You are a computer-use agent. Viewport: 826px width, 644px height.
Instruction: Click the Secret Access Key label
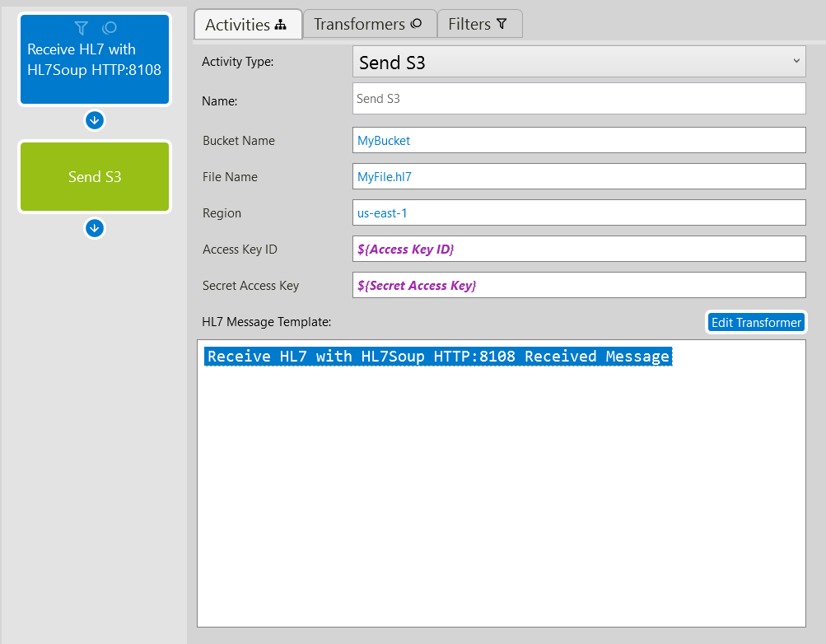tap(250, 286)
